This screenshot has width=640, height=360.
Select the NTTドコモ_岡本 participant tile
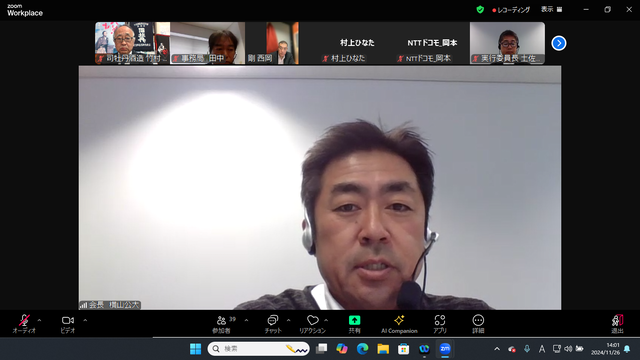[432, 43]
